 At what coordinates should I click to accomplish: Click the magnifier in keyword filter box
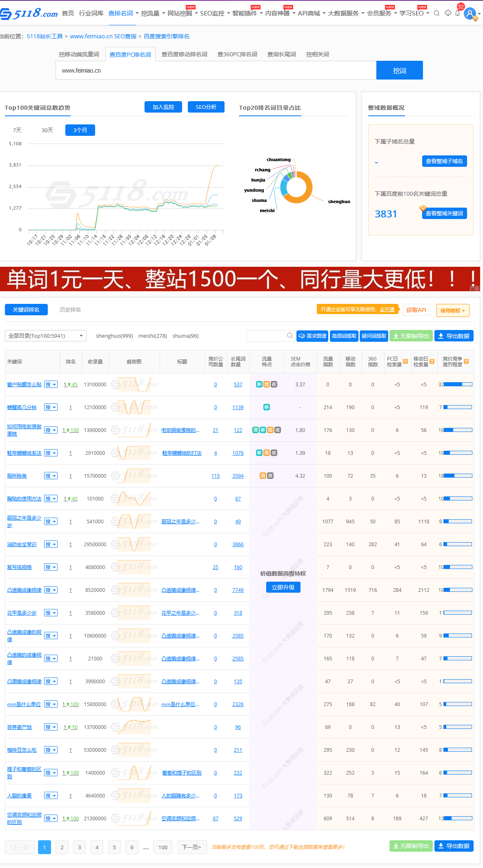coord(290,336)
